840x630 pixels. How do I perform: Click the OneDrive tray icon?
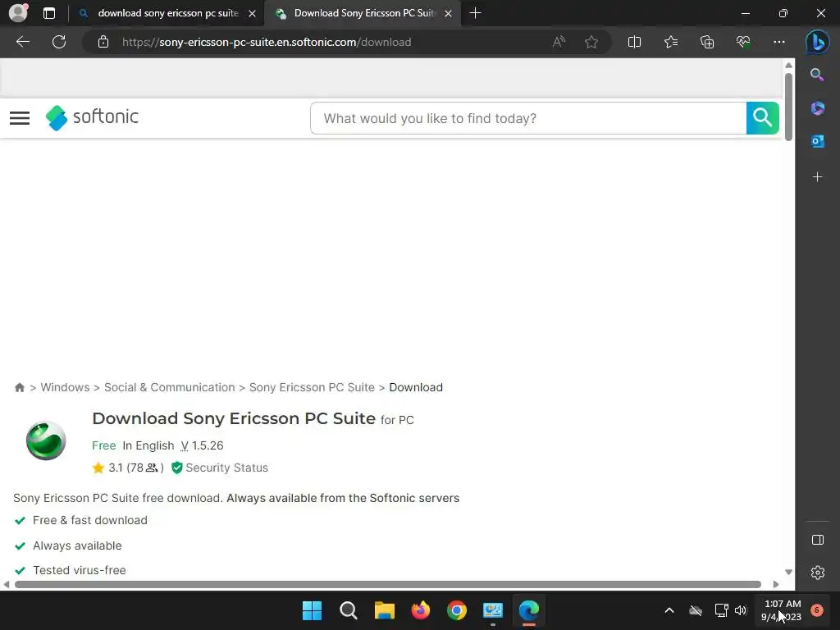tap(696, 610)
